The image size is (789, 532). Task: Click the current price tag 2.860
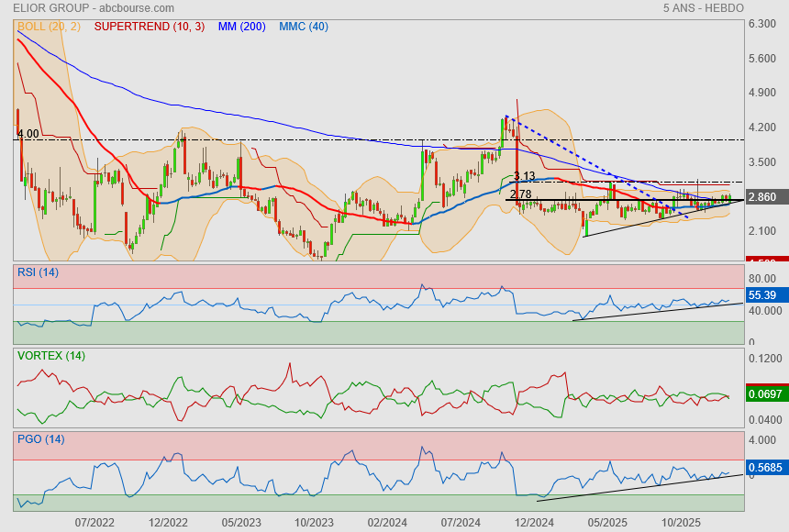pos(763,197)
